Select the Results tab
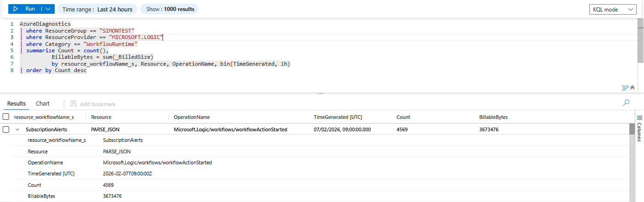Image resolution: width=644 pixels, height=202 pixels. (x=17, y=104)
